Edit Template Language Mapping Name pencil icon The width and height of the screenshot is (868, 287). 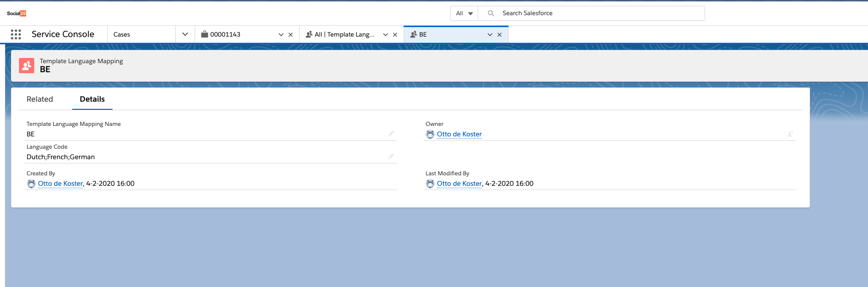(x=391, y=134)
